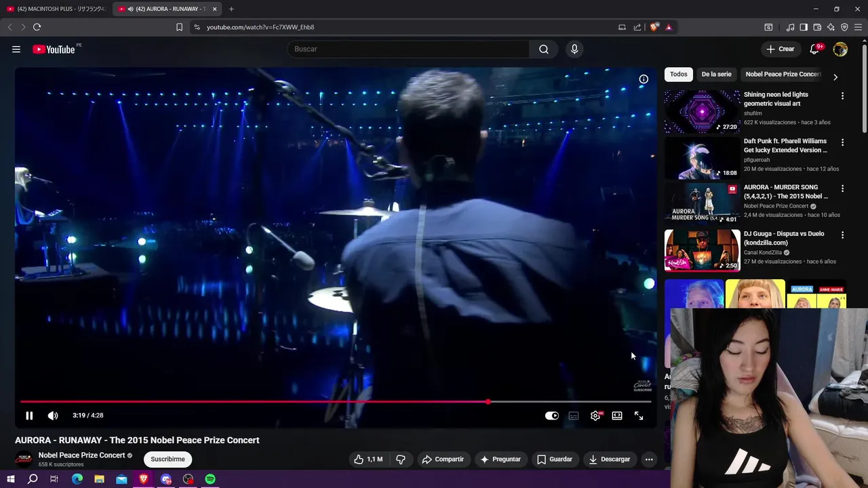Open more actions ellipsis below video
Viewport: 868px width, 488px height.
coord(649,460)
